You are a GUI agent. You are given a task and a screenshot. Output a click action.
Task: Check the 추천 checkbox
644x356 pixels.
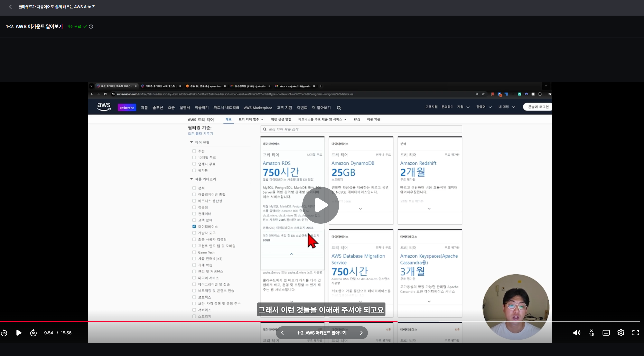point(194,151)
